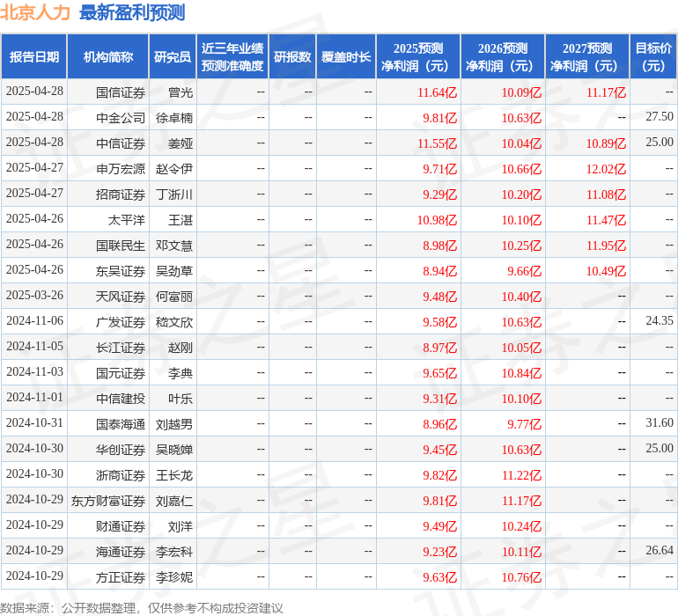Click researcher name 赵令伊
The image size is (678, 616).
(x=174, y=169)
